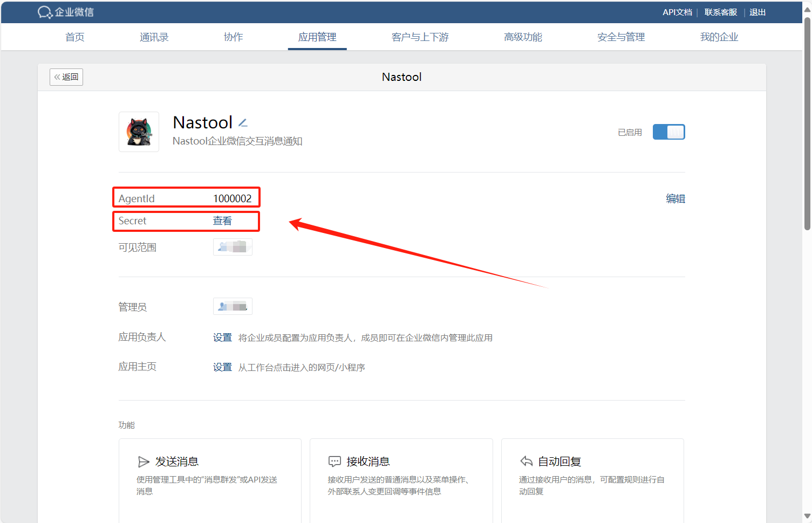Click the Nastool app cat avatar
This screenshot has height=523, width=812.
pos(139,132)
